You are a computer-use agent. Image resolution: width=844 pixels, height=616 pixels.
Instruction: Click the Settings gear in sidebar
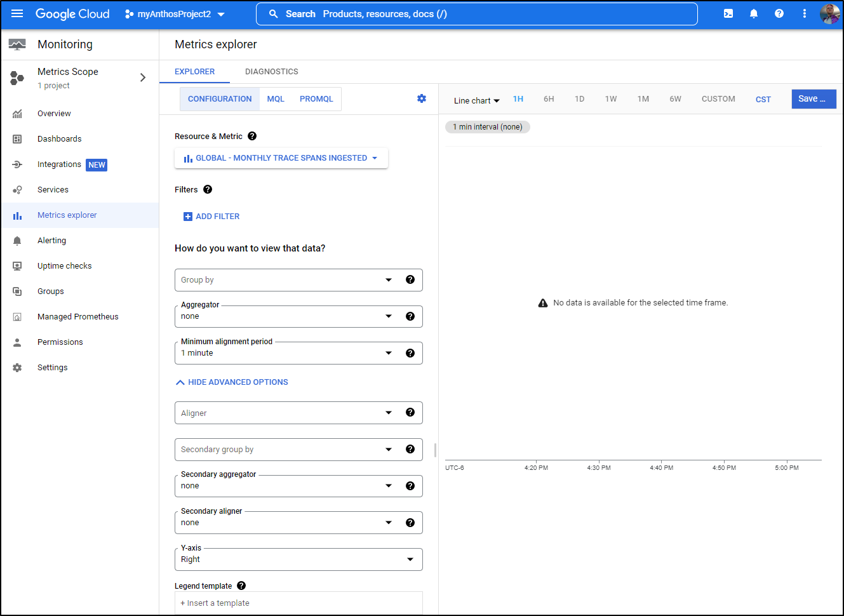17,368
